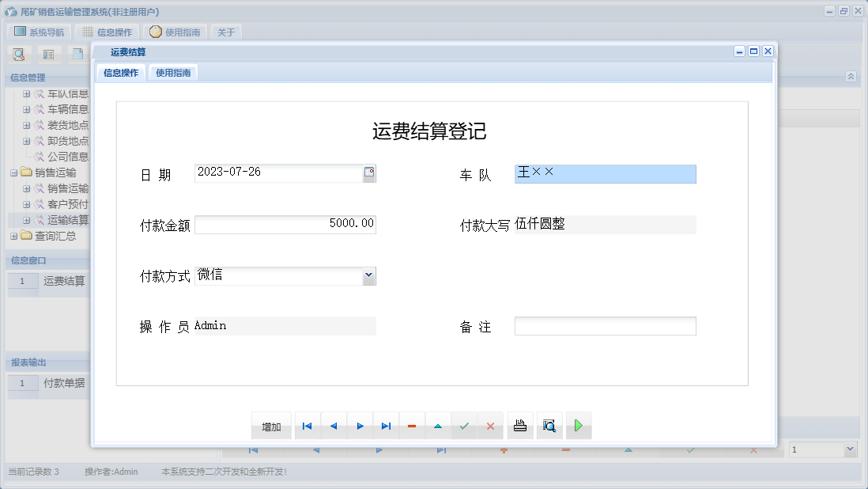The height and width of the screenshot is (489, 868).
Task: Open the date picker for 日期 field
Action: click(x=369, y=173)
